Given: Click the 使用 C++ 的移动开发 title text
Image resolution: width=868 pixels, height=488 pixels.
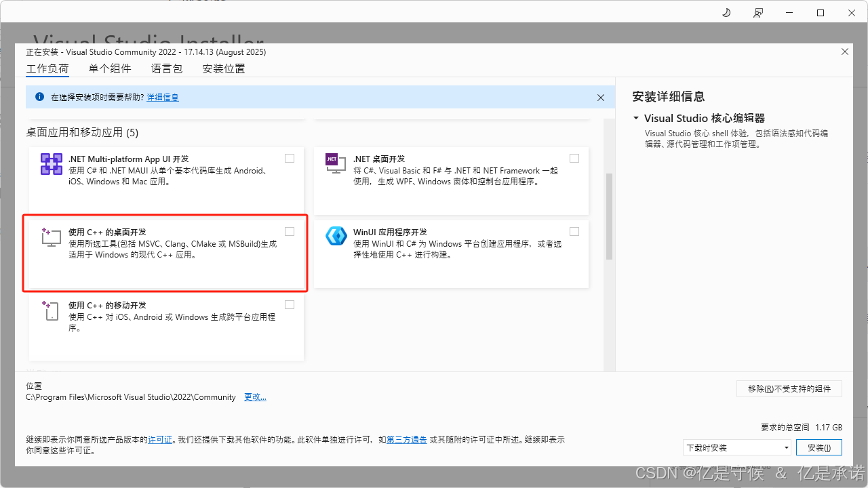Looking at the screenshot, I should [x=107, y=305].
